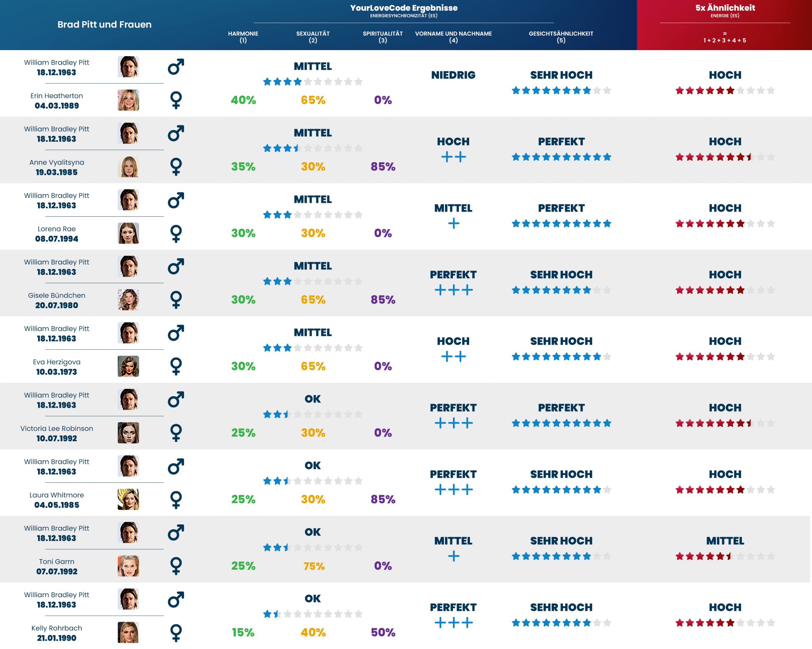Click the NIEDRIG name rating
Viewport: 812px width, 649px height.
[x=453, y=75]
